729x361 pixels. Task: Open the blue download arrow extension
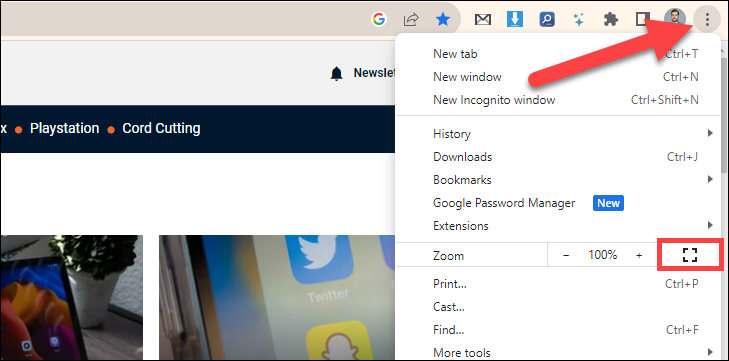pos(515,19)
